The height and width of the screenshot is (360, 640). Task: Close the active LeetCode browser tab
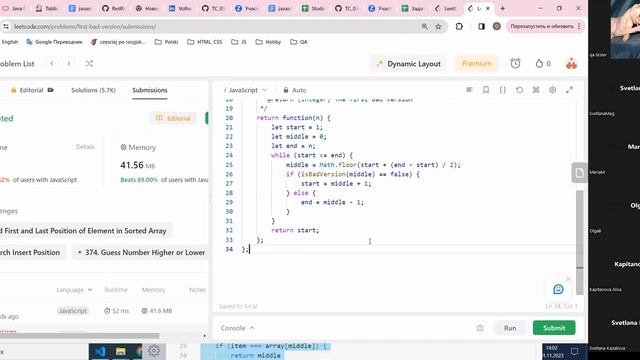tap(488, 8)
